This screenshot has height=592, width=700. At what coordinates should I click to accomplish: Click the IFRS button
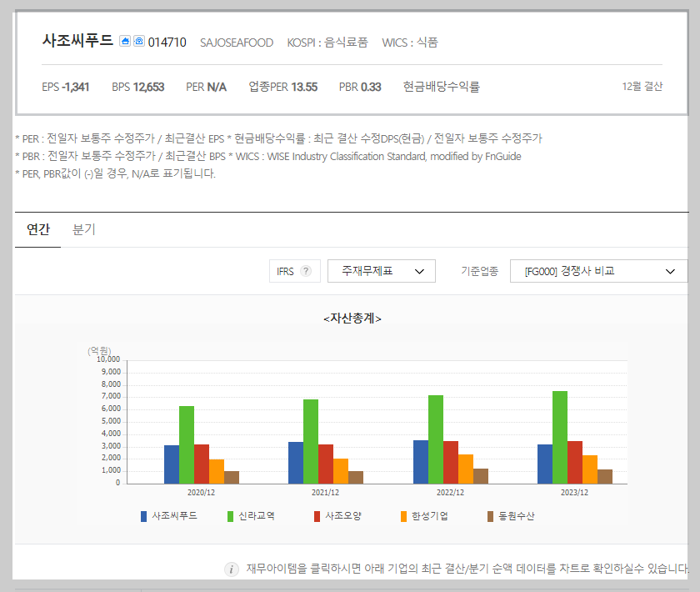tap(295, 271)
